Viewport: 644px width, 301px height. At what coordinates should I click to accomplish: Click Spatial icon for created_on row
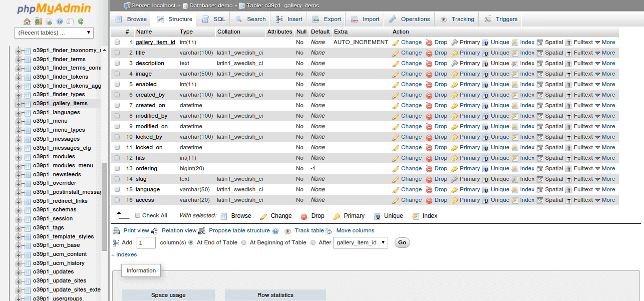pyautogui.click(x=540, y=106)
